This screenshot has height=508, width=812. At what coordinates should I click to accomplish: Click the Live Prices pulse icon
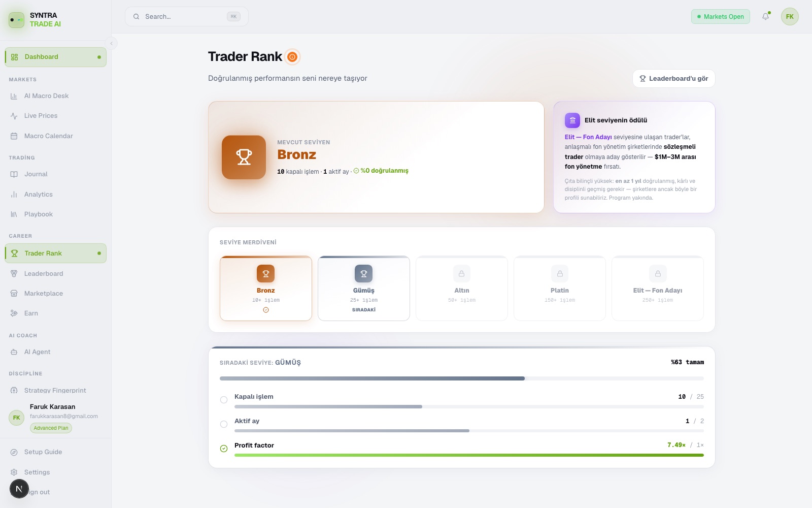[14, 116]
